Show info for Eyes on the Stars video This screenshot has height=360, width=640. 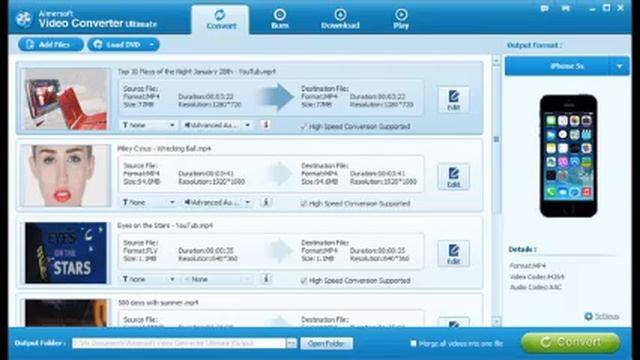tap(266, 279)
